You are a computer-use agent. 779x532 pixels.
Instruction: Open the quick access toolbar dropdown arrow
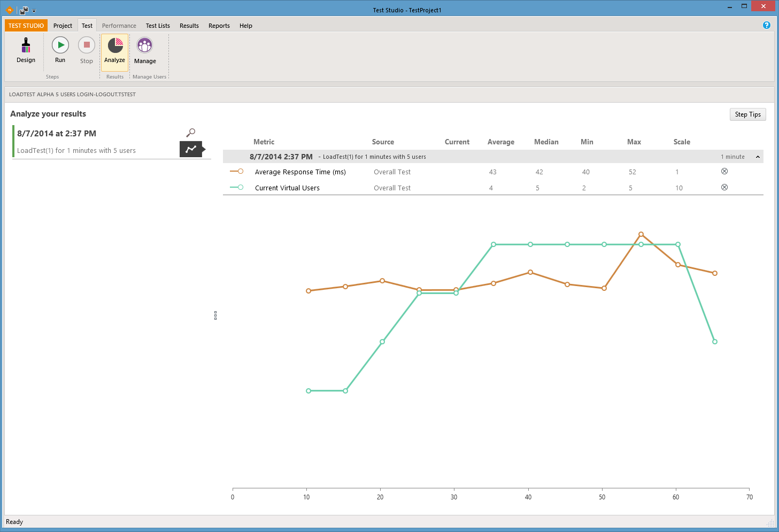(34, 11)
